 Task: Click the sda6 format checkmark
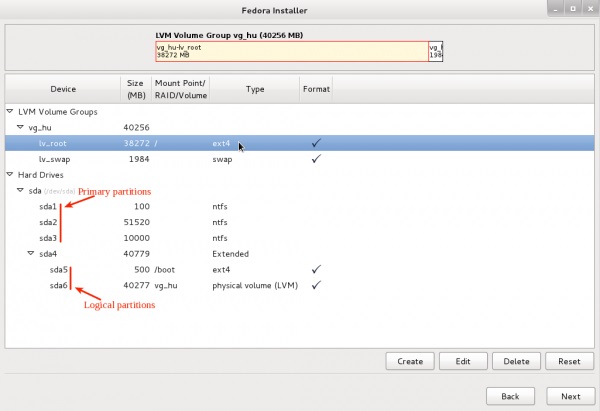[x=316, y=285]
